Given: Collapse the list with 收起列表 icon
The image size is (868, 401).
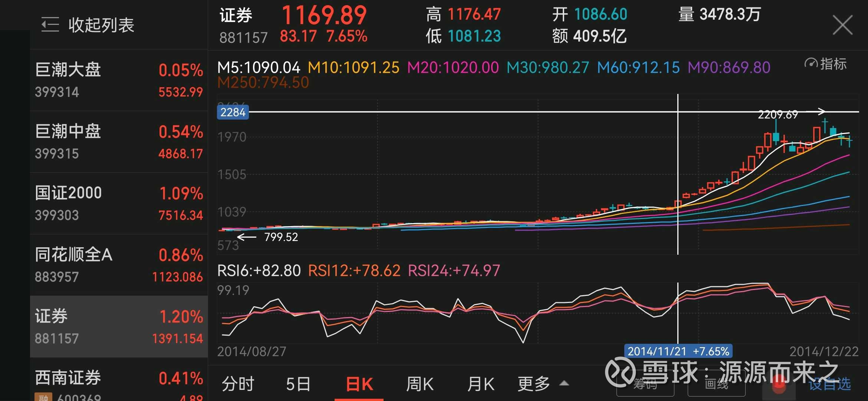Looking at the screenshot, I should point(50,25).
